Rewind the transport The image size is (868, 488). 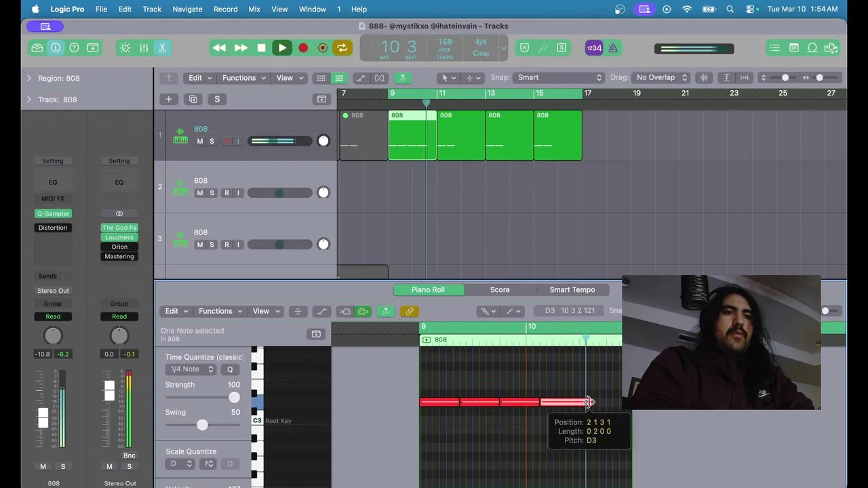pyautogui.click(x=219, y=48)
